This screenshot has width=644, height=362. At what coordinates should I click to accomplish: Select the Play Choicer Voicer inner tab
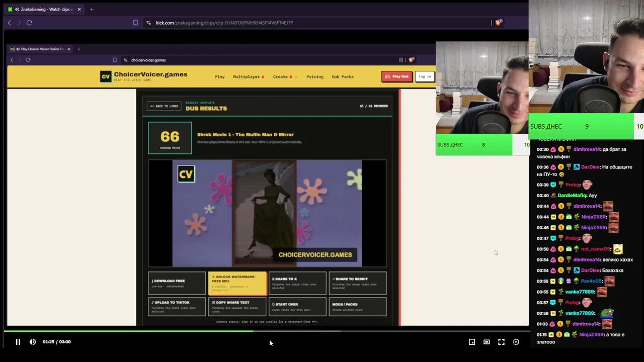40,49
